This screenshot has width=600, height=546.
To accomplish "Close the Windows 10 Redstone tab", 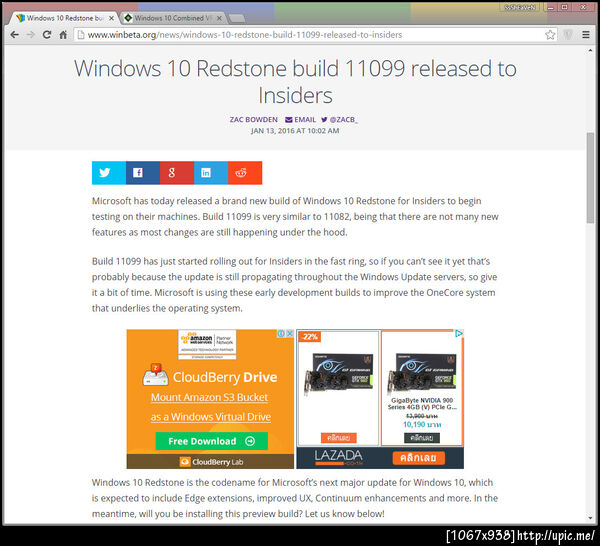I will (x=111, y=18).
